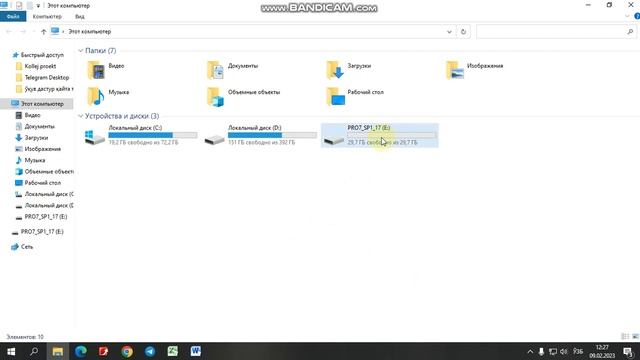640x360 pixels.
Task: Open the Explorer help icon
Action: (637, 16)
